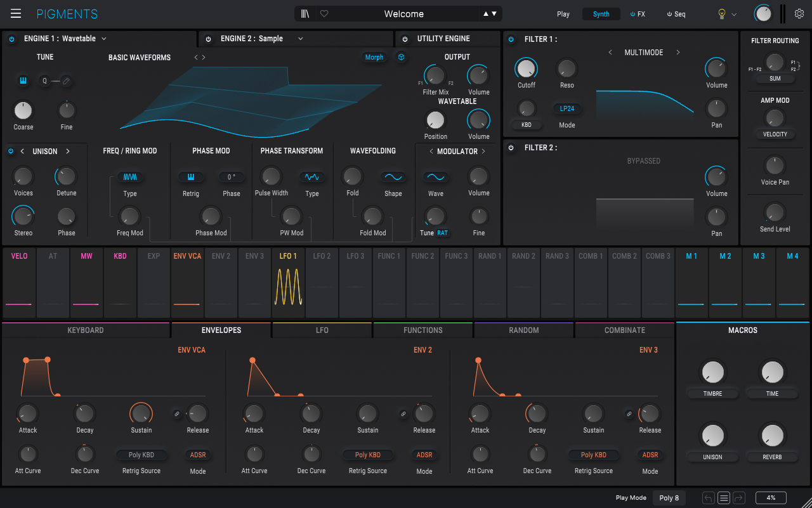812x508 pixels.
Task: Toggle Engine 2 power button
Action: point(208,39)
